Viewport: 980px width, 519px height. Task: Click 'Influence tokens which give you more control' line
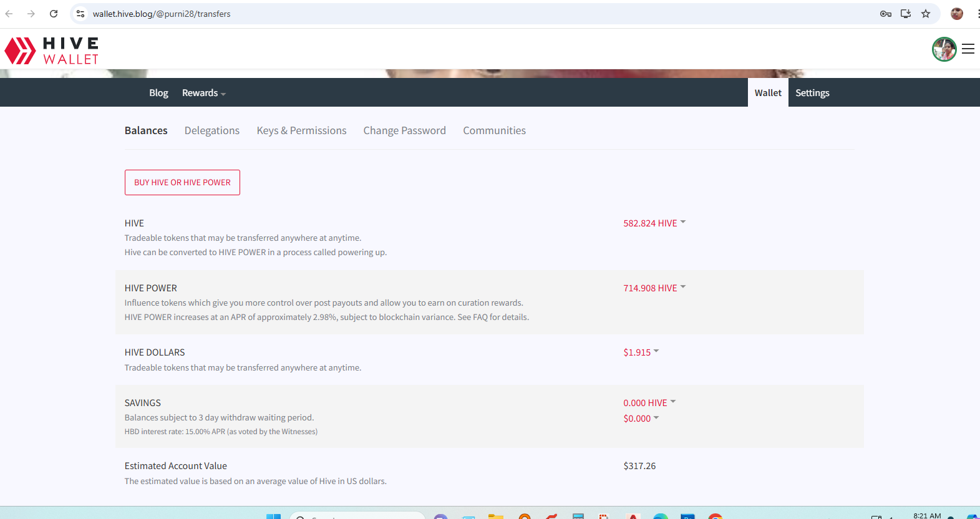324,303
